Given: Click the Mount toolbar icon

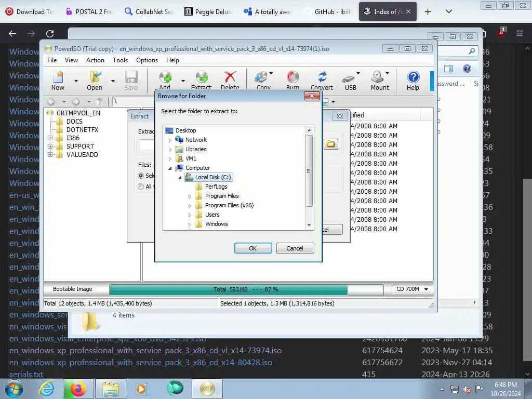Looking at the screenshot, I should pyautogui.click(x=379, y=81).
